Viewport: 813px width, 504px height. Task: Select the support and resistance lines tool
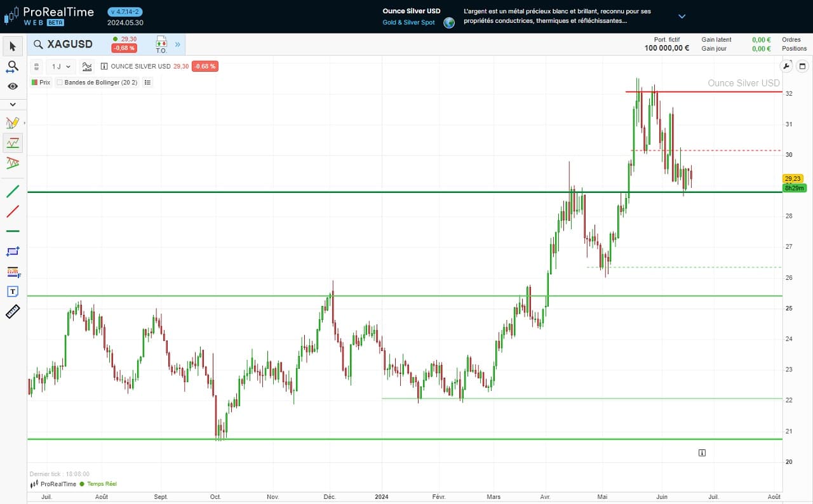(13, 143)
